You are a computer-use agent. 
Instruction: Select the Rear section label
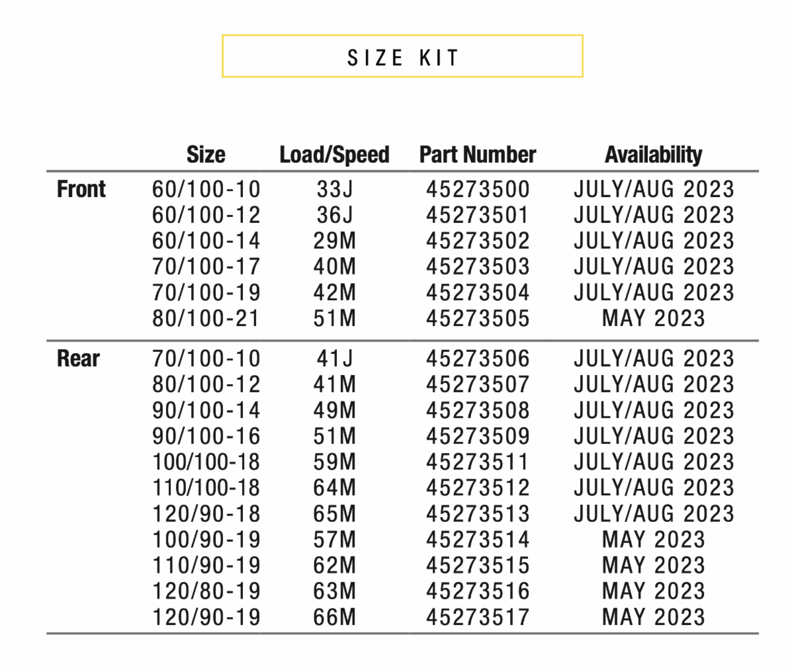point(78,358)
